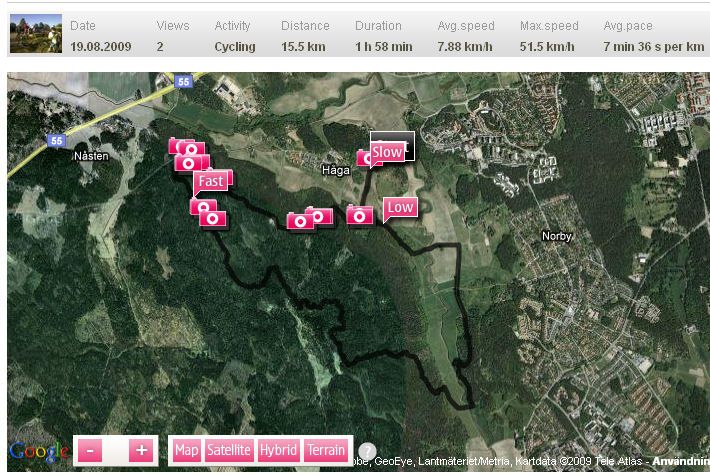The height and width of the screenshot is (475, 710).
Task: Click the gray help question mark icon
Action: click(x=368, y=452)
